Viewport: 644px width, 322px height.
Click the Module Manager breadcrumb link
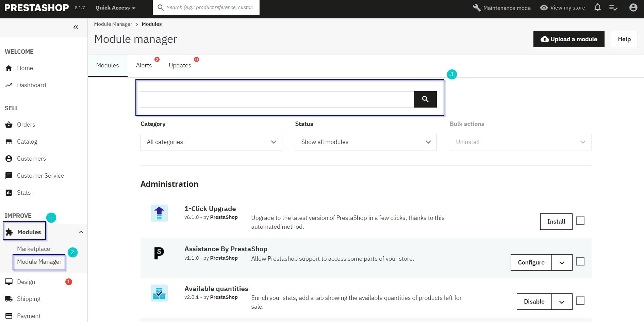[x=113, y=24]
